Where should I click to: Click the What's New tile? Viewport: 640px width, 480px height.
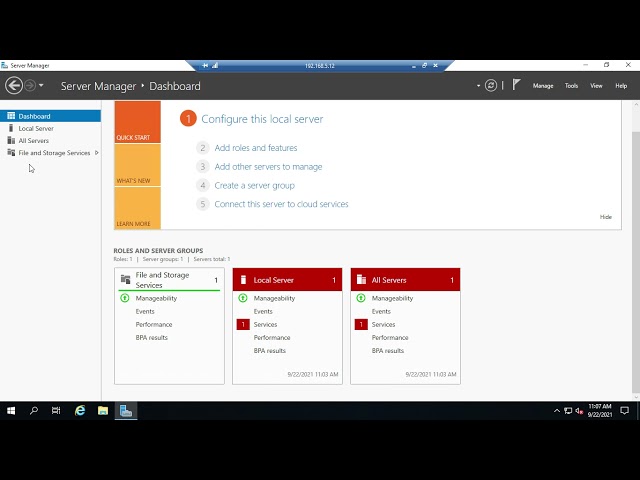point(138,165)
